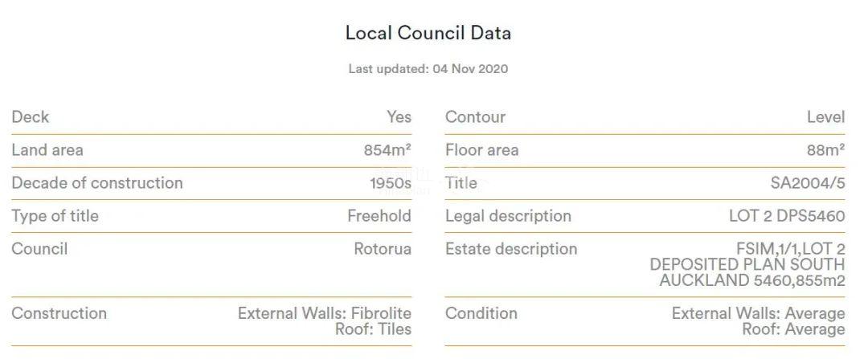Click the Deck label
Image resolution: width=868 pixels, height=359 pixels.
coord(31,116)
